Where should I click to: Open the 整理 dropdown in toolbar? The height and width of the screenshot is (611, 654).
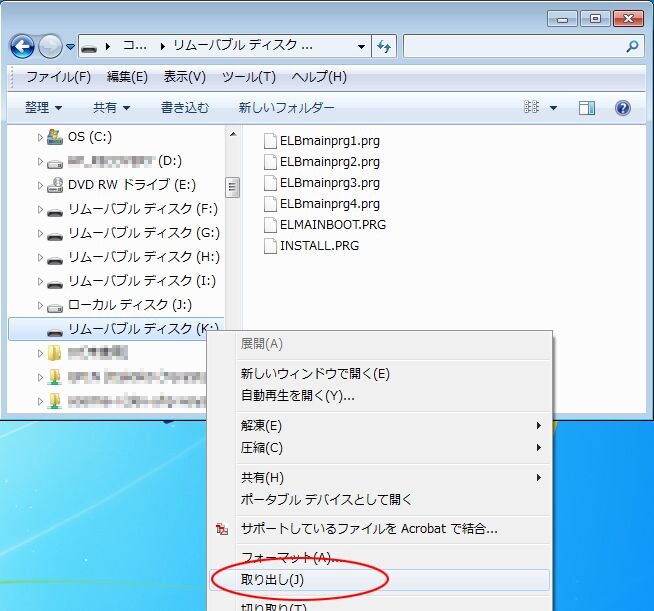pyautogui.click(x=43, y=108)
